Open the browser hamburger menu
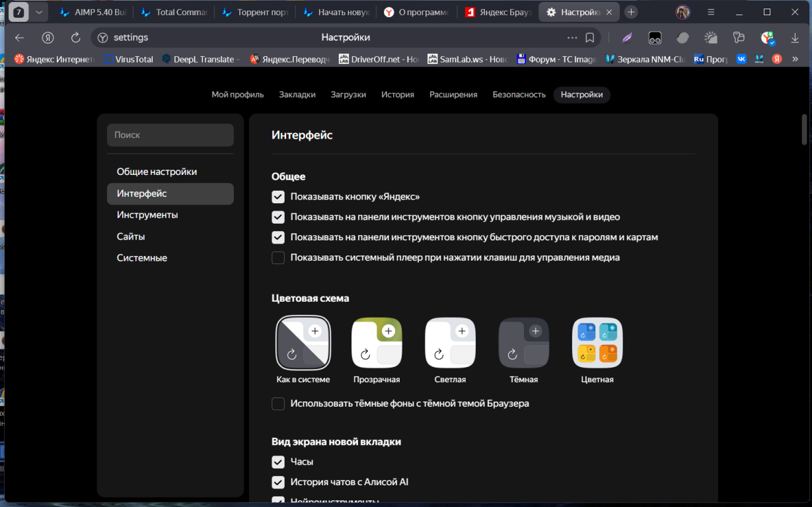This screenshot has width=812, height=507. point(711,12)
